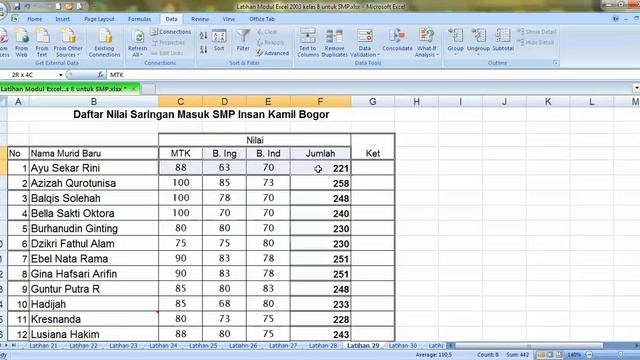
Task: Open the Outline group dialog launcher
Action: tap(555, 62)
